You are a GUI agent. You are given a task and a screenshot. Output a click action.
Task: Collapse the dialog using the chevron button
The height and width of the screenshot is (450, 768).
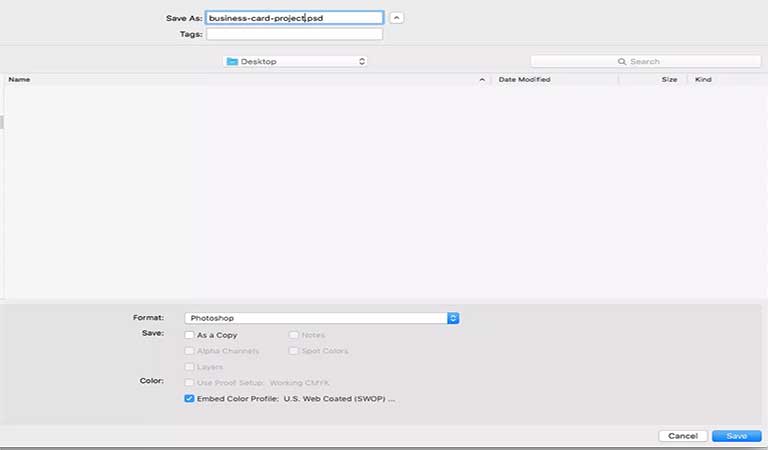click(x=397, y=18)
